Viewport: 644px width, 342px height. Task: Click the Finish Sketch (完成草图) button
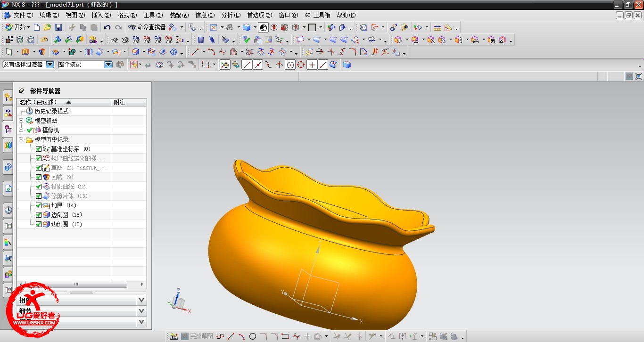tap(197, 336)
